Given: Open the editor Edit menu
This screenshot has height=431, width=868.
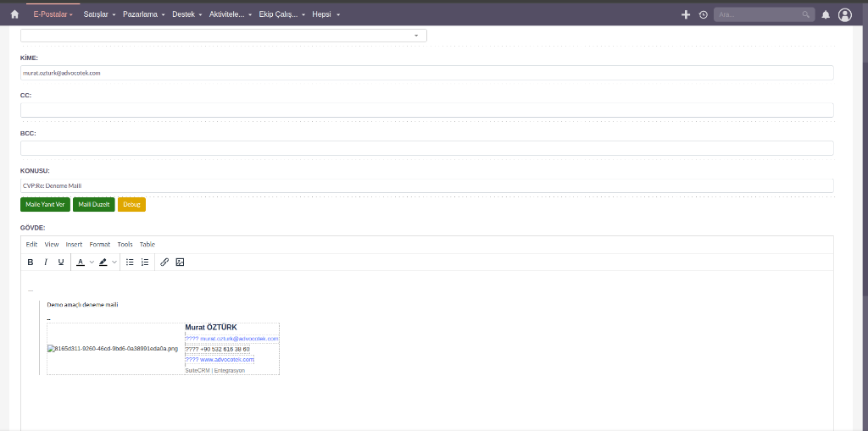Looking at the screenshot, I should tap(31, 244).
